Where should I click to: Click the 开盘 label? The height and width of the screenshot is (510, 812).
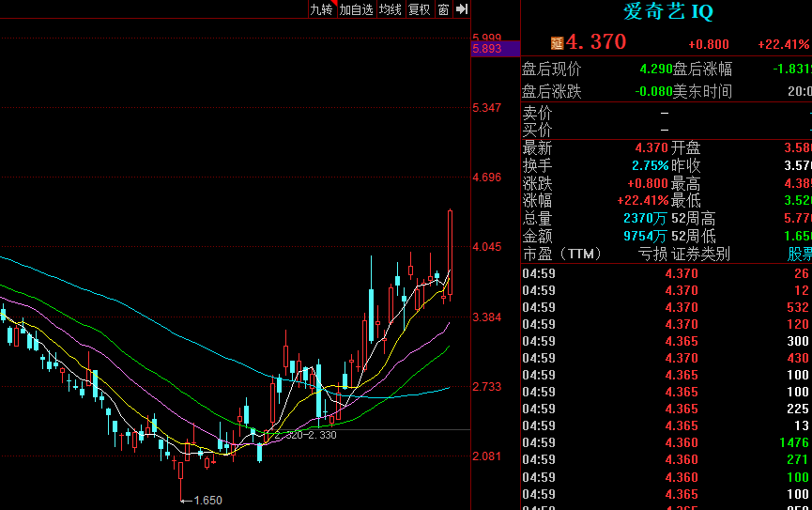tap(686, 148)
